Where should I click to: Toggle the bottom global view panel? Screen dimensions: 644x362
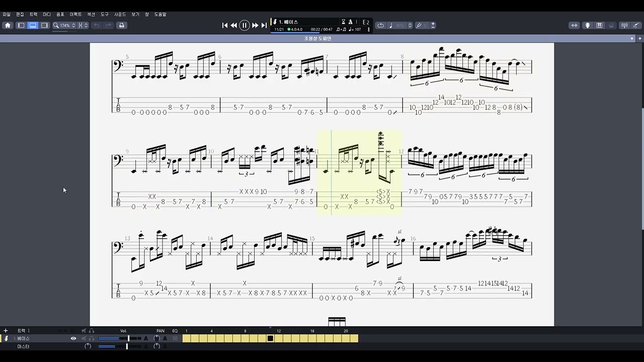point(33,25)
